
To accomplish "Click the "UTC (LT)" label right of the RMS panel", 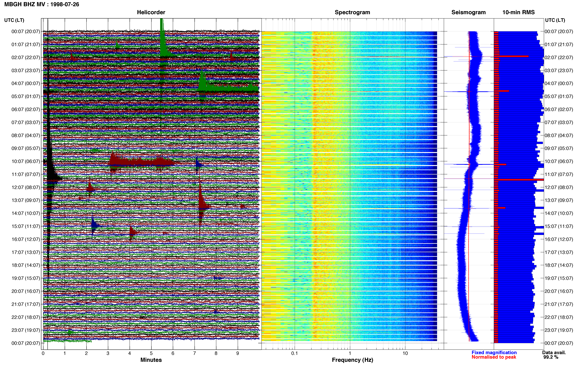I will pyautogui.click(x=555, y=20).
